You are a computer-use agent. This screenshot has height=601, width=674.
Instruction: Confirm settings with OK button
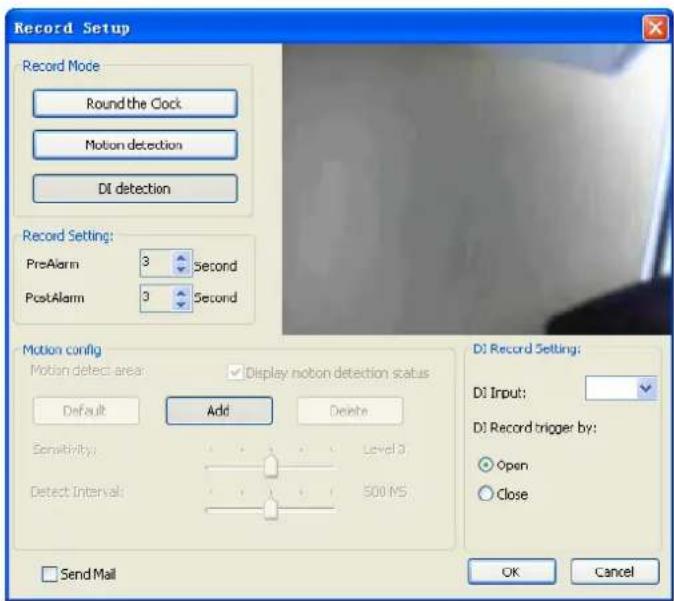[512, 571]
